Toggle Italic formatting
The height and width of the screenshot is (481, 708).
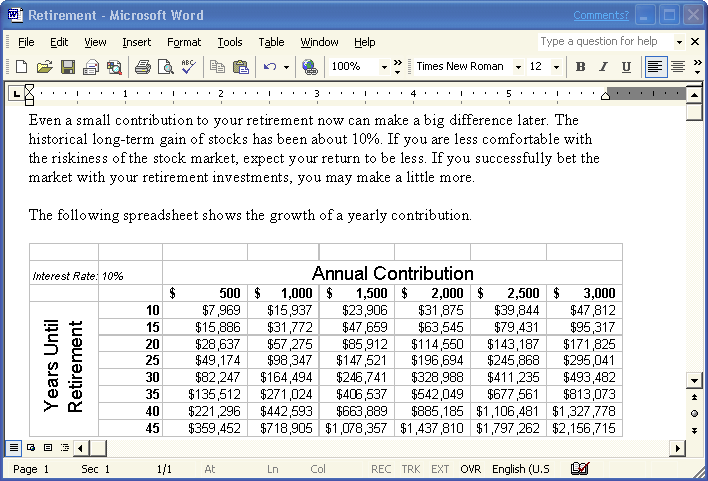pyautogui.click(x=603, y=67)
